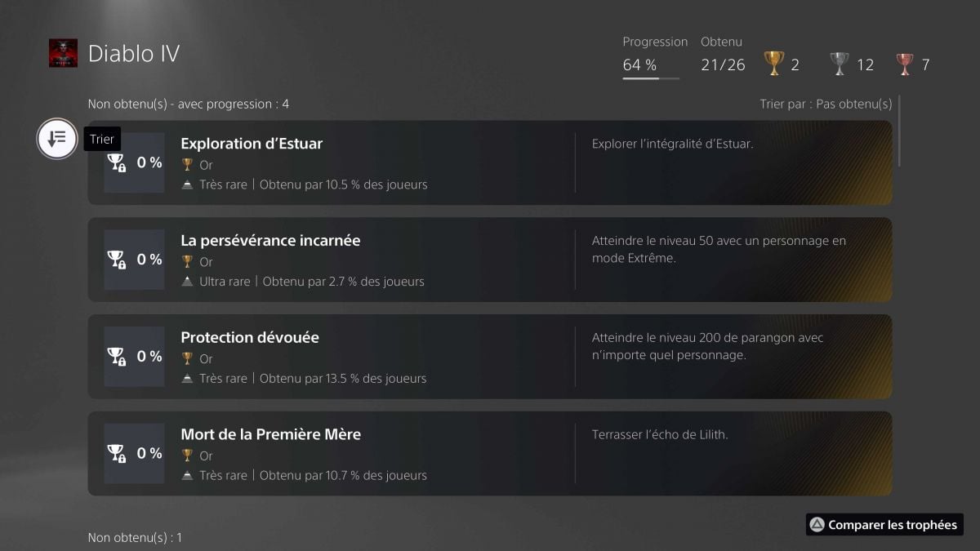980x551 pixels.
Task: Click the gold trophy count icon
Action: click(773, 64)
